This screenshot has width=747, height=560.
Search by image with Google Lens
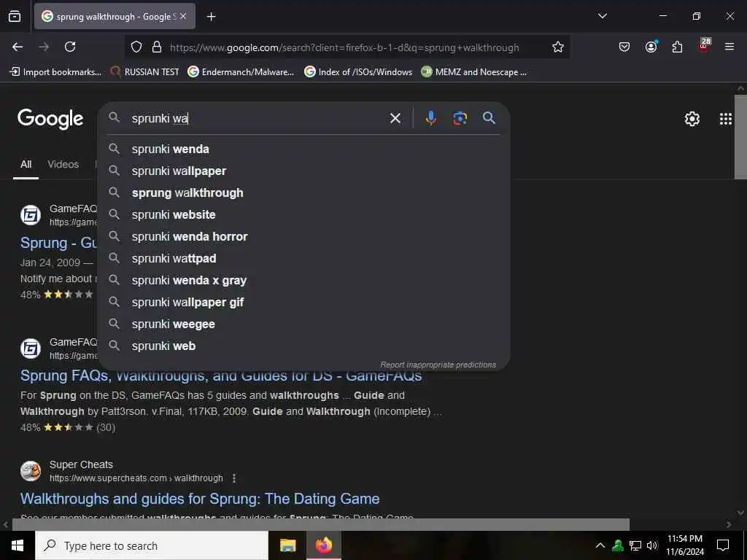460,118
